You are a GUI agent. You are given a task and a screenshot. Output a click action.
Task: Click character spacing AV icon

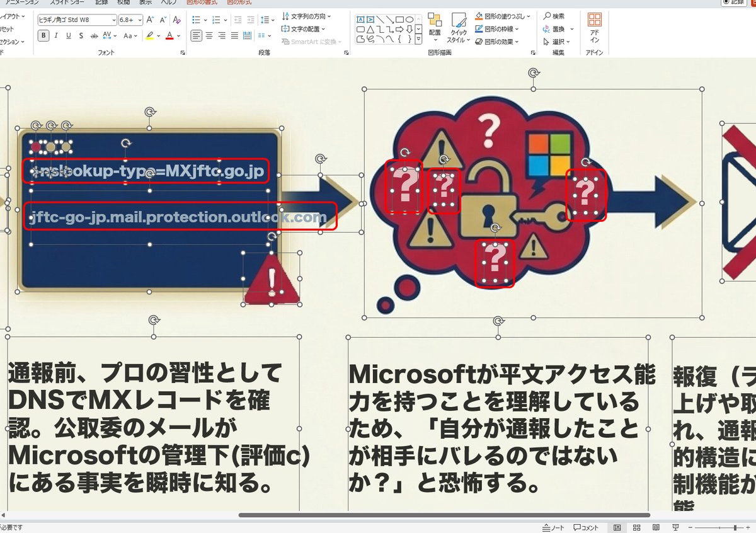106,35
